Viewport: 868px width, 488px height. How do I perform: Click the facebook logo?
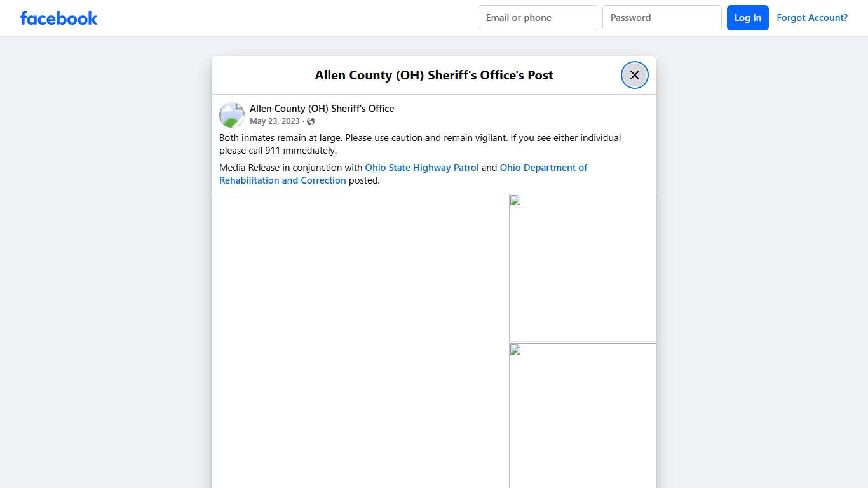click(59, 18)
